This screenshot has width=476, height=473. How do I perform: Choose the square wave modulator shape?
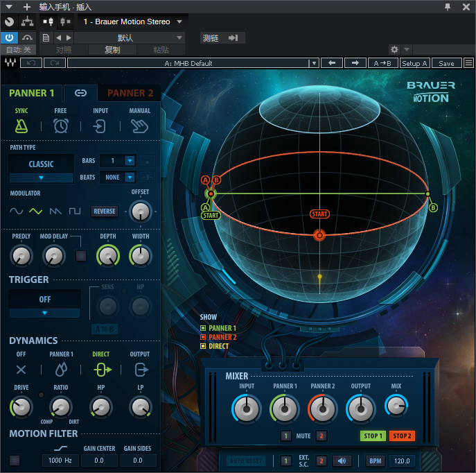tap(75, 211)
